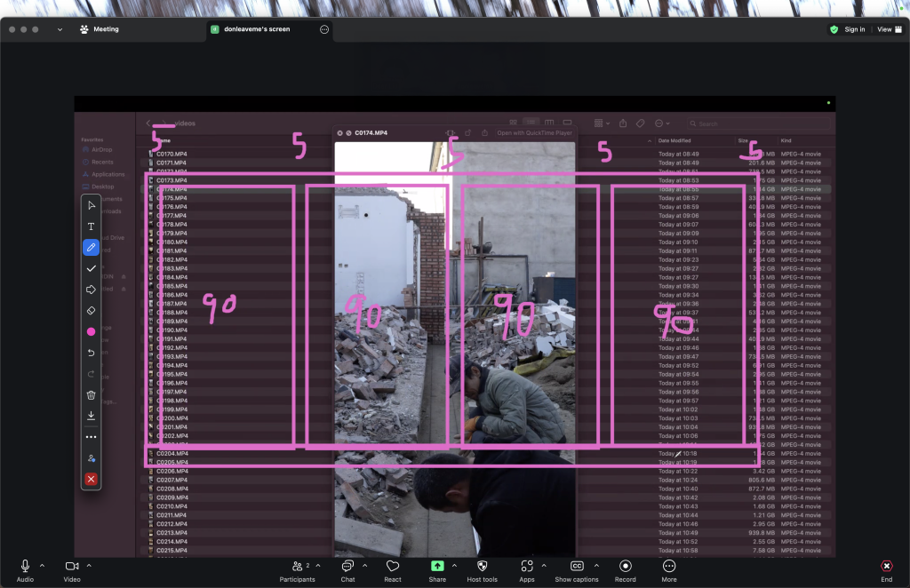910x588 pixels.
Task: Click the Undo annotation arrow
Action: click(91, 353)
